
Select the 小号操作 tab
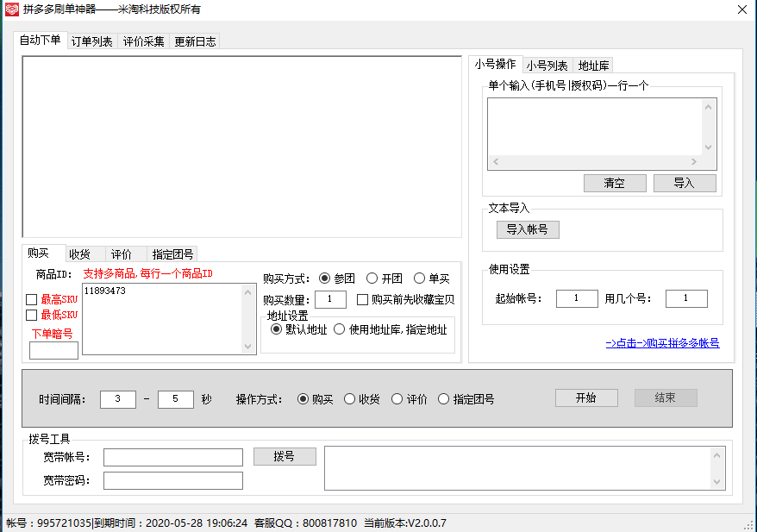pyautogui.click(x=496, y=64)
